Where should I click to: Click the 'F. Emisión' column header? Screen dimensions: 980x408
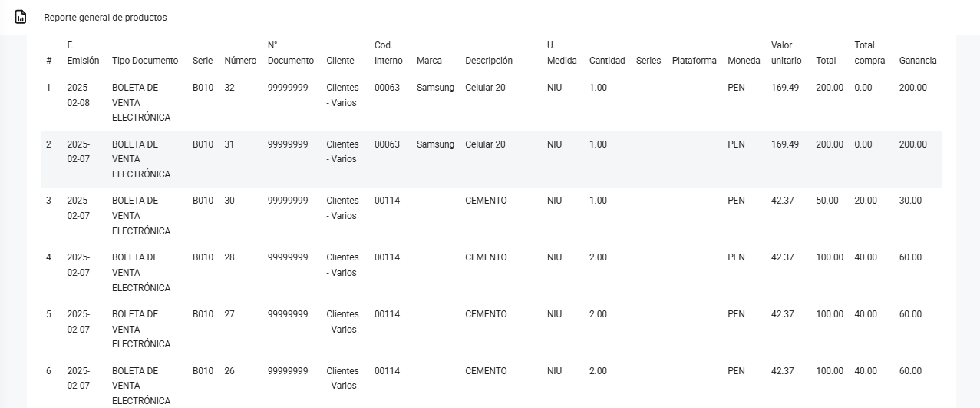click(x=82, y=53)
